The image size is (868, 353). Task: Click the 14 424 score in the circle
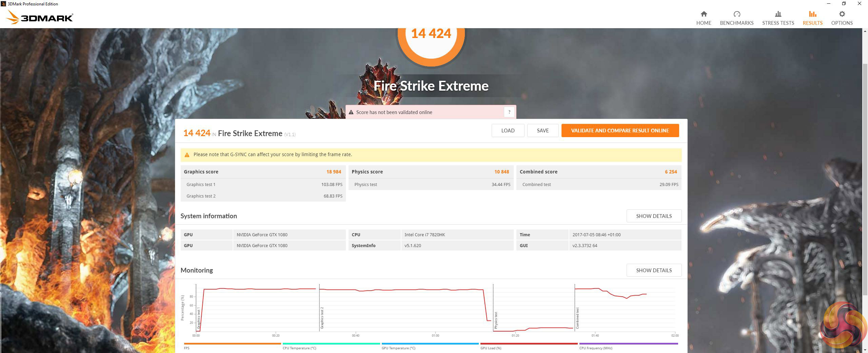(431, 33)
